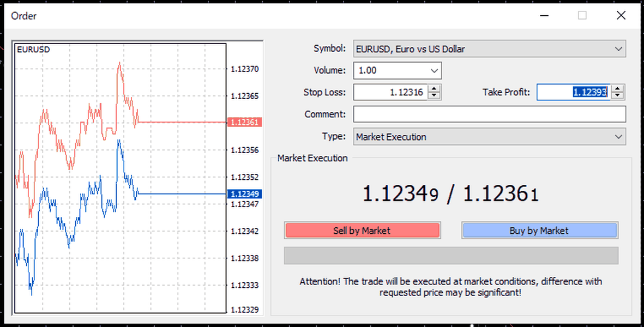Click the Take Profit input field
Viewport: 644px width, 327px height.
[574, 92]
